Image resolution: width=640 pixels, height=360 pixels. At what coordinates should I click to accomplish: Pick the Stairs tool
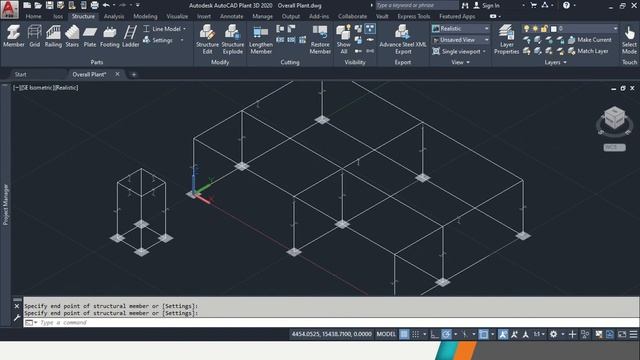click(72, 36)
